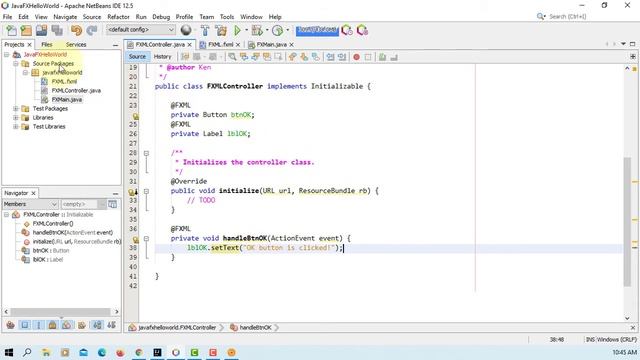Select Source view button

[137, 57]
